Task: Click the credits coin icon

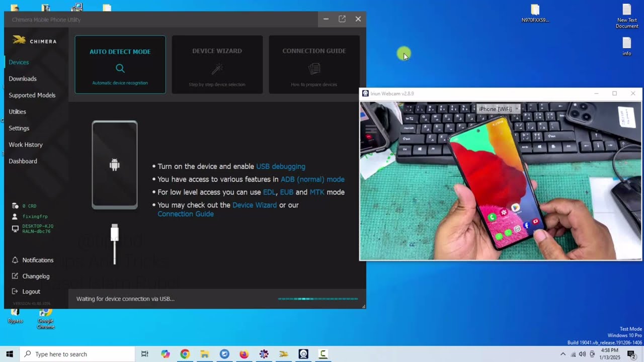Action: click(15, 206)
